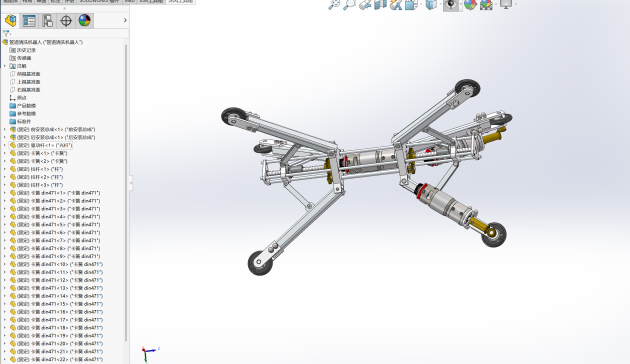Expand the 注解 annotations node
Screen dimensions: 630x364
(5, 66)
